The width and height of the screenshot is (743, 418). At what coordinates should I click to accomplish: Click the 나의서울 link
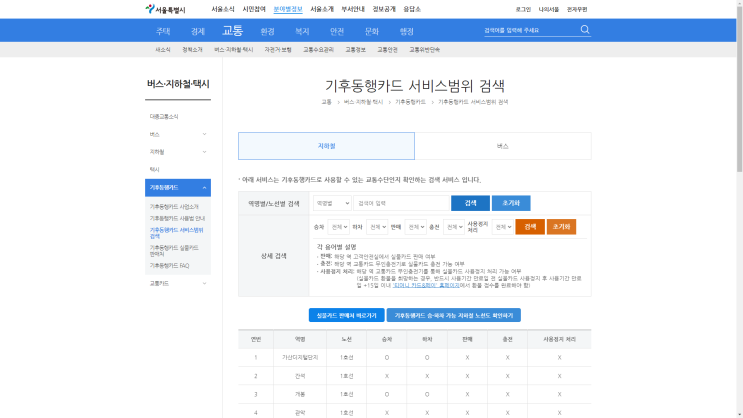click(x=549, y=9)
